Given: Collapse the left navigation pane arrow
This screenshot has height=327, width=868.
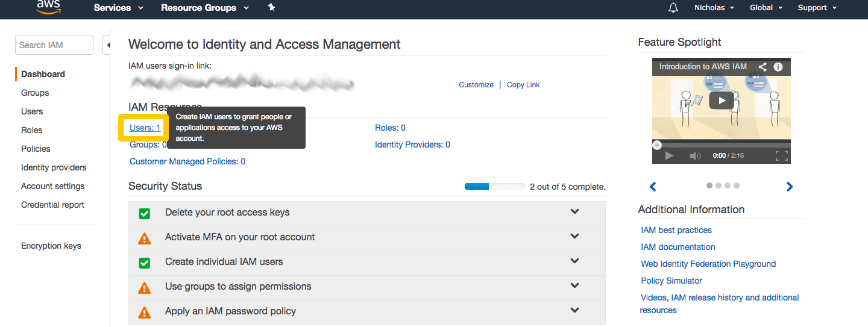Looking at the screenshot, I should [107, 45].
